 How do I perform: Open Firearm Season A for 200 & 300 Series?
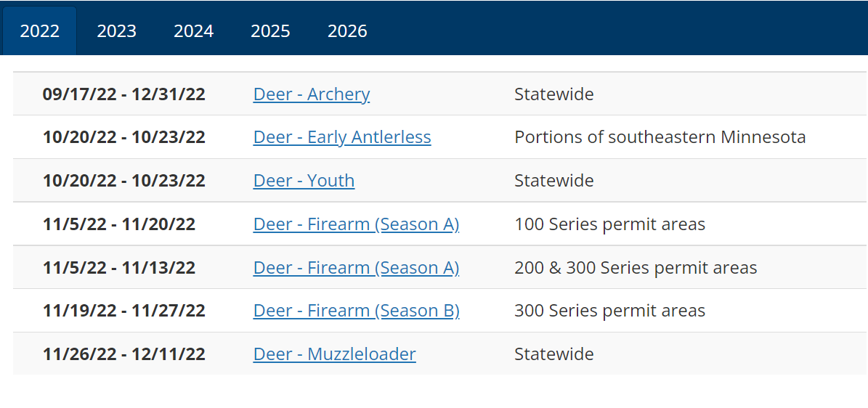[356, 267]
